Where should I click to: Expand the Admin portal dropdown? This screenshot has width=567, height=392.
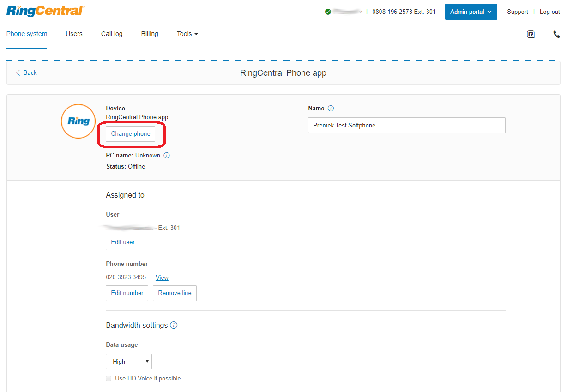[x=470, y=12]
